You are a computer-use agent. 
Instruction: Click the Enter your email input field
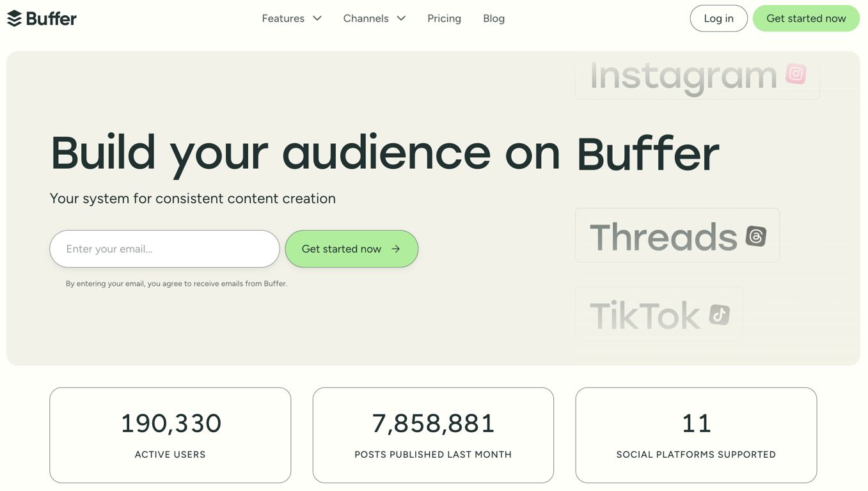pyautogui.click(x=164, y=249)
